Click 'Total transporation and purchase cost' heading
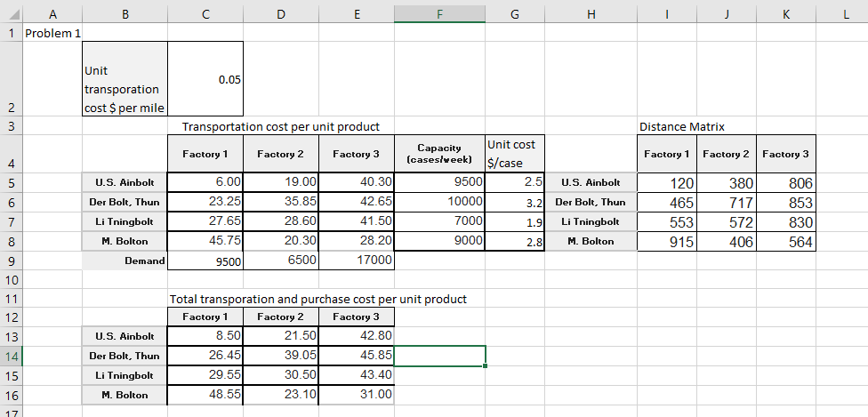This screenshot has height=417, width=868. (318, 299)
